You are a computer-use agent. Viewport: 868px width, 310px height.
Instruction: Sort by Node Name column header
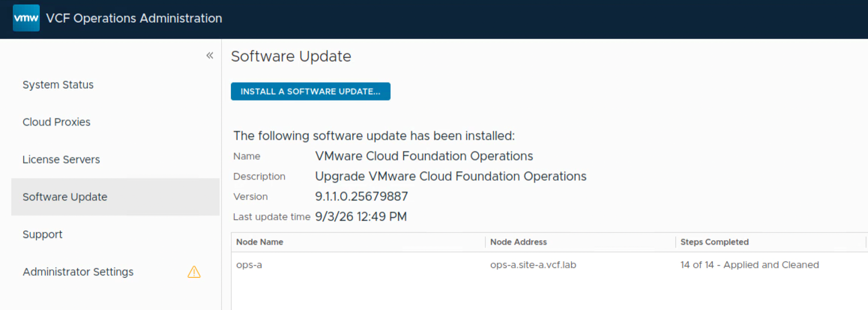coord(259,242)
